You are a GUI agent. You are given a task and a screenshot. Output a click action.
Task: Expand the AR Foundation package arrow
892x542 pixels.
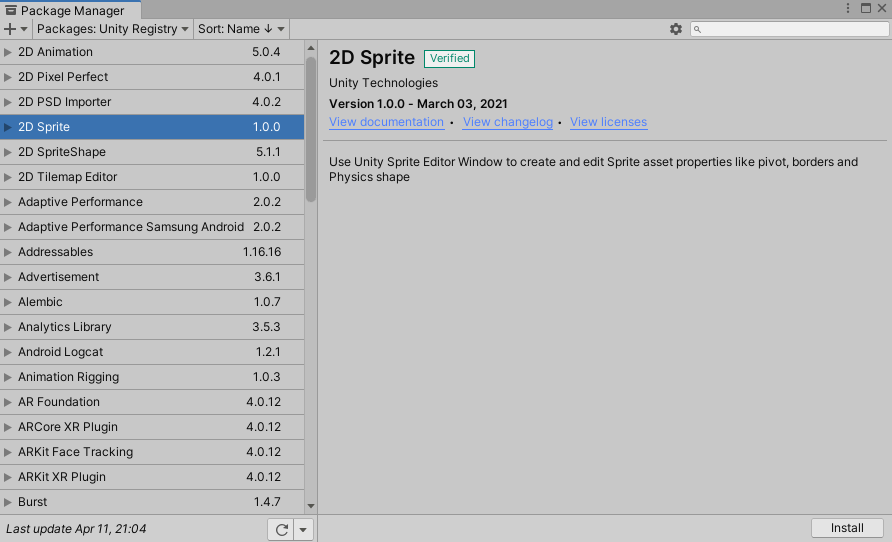[x=7, y=402]
